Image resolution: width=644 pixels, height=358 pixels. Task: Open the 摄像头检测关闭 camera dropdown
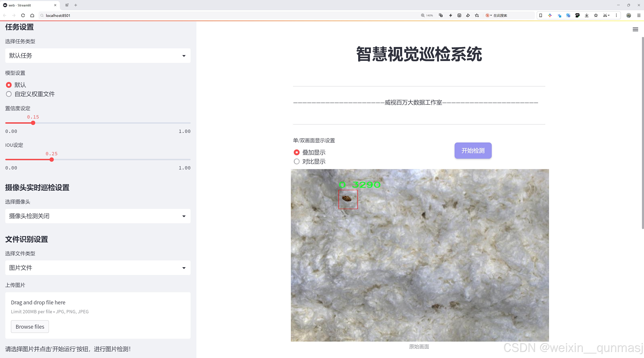[x=98, y=216]
